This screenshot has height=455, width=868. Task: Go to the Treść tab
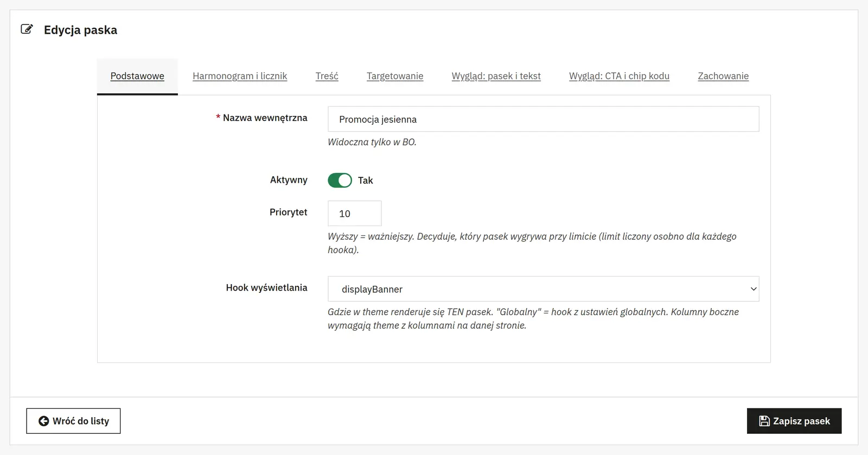(x=327, y=76)
